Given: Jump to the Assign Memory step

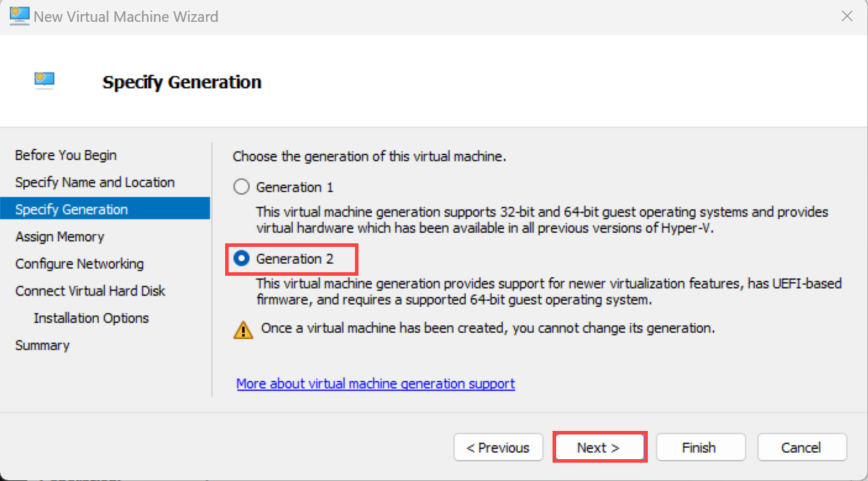Looking at the screenshot, I should pyautogui.click(x=59, y=237).
